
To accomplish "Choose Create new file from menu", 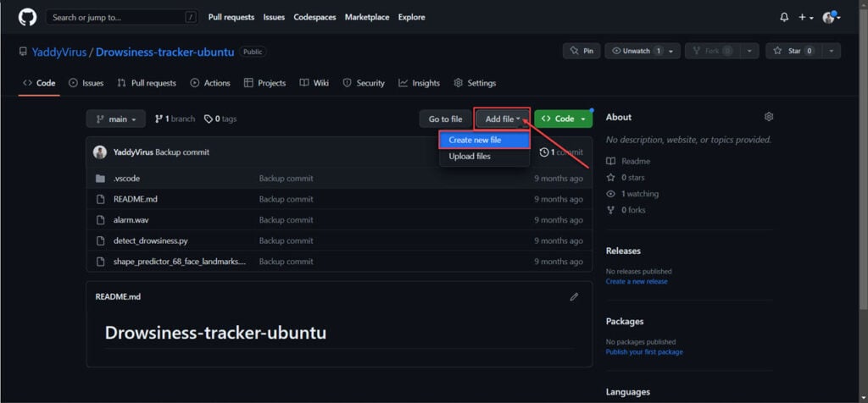I will coord(484,141).
